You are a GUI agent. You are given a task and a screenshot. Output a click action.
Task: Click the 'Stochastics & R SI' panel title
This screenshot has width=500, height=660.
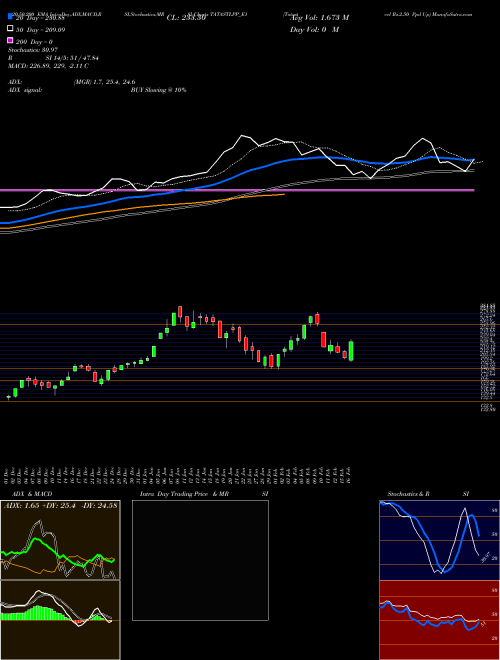pos(428,494)
